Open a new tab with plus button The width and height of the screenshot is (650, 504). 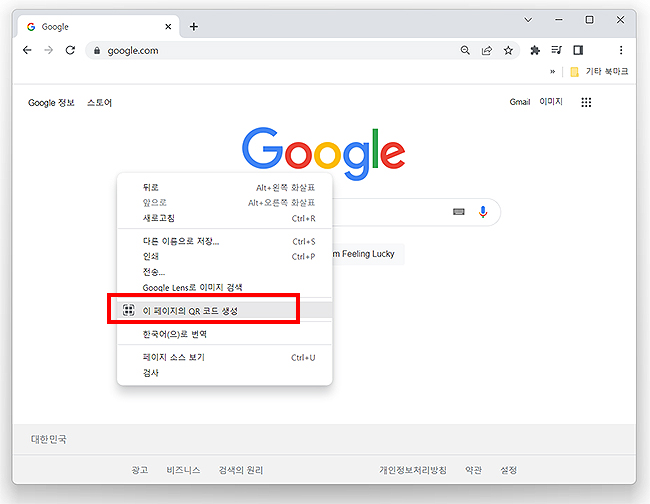click(x=194, y=27)
